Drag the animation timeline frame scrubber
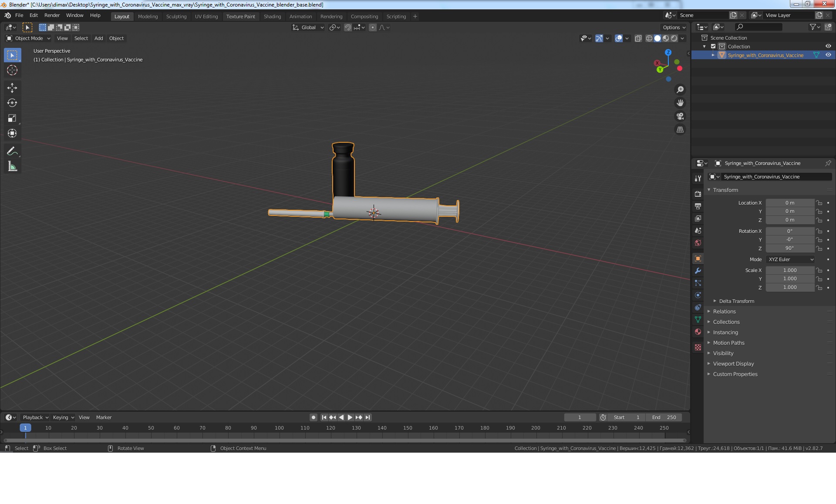 click(x=26, y=427)
